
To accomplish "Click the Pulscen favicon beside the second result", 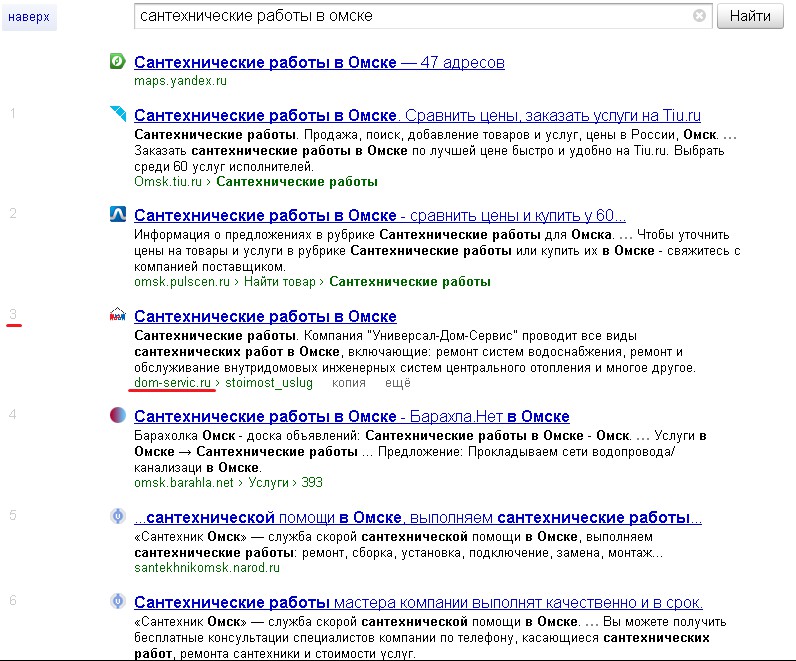I will pos(118,214).
